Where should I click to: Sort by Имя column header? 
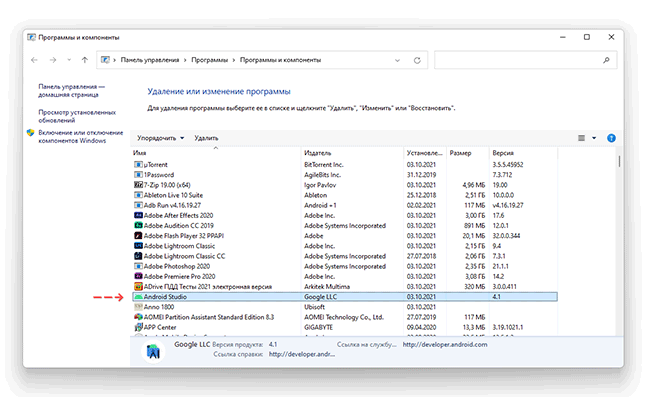point(139,153)
